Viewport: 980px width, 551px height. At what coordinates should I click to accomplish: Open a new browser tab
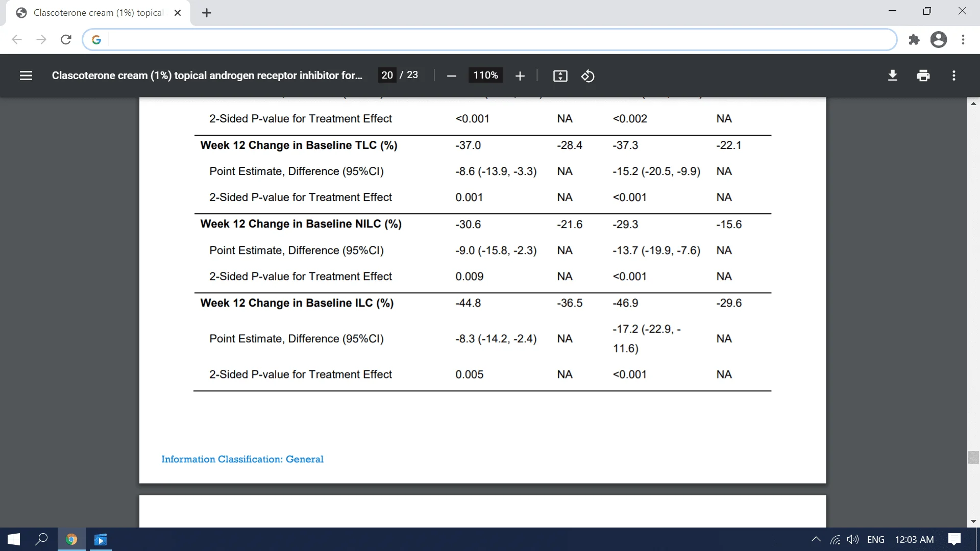[x=206, y=13]
